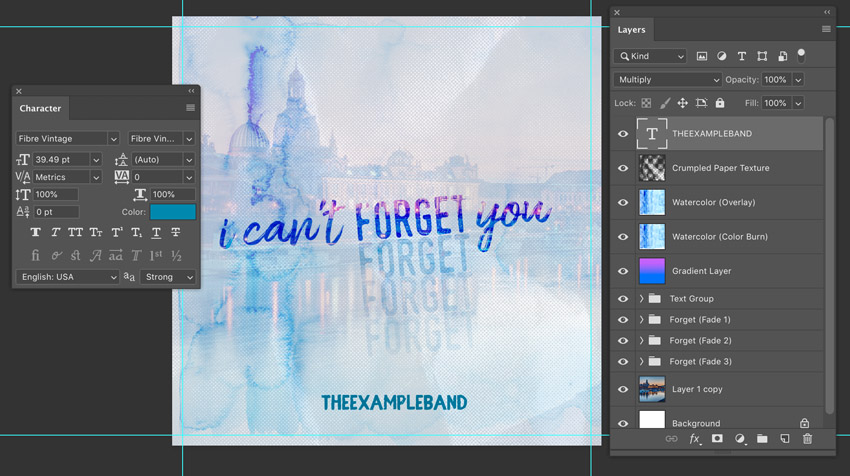Apply Strikethrough style
This screenshot has height=476, width=850.
point(176,233)
